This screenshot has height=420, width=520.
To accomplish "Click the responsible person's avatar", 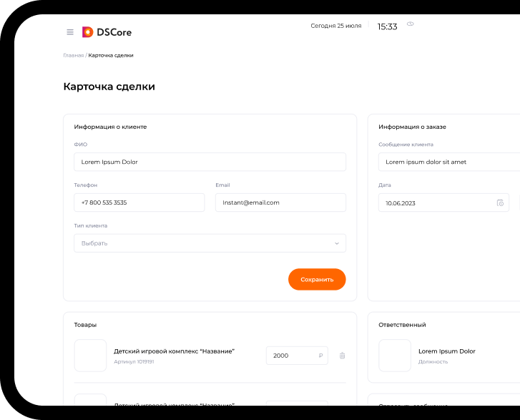I will 395,356.
